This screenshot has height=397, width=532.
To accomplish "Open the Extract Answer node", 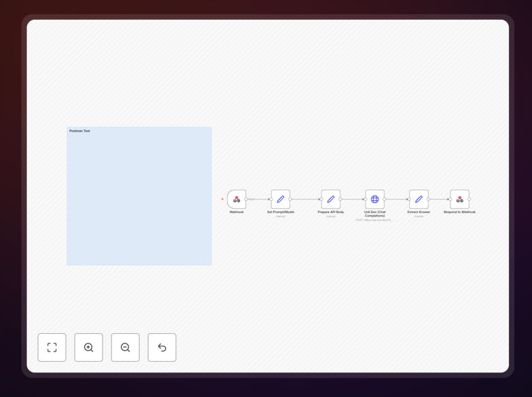I will tap(419, 199).
